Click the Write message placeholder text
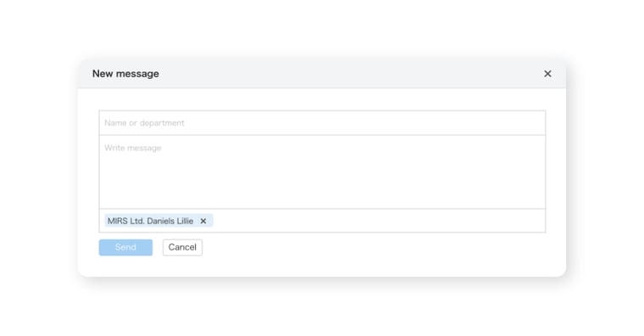644x336 pixels. [133, 148]
